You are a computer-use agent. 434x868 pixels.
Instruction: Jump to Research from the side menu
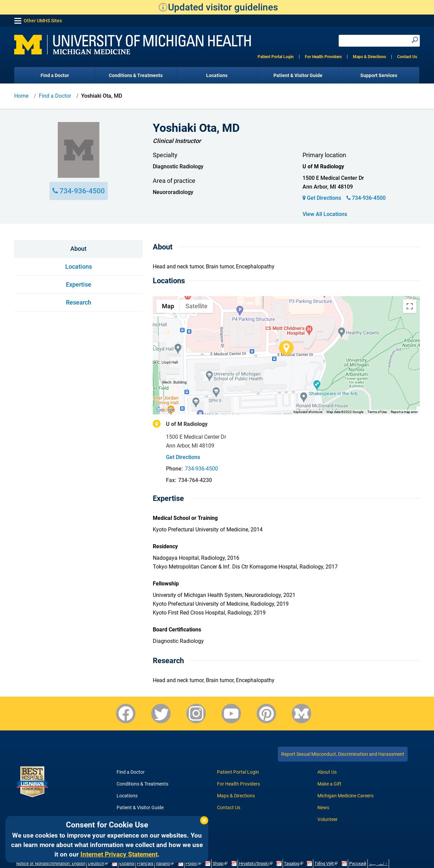point(78,303)
